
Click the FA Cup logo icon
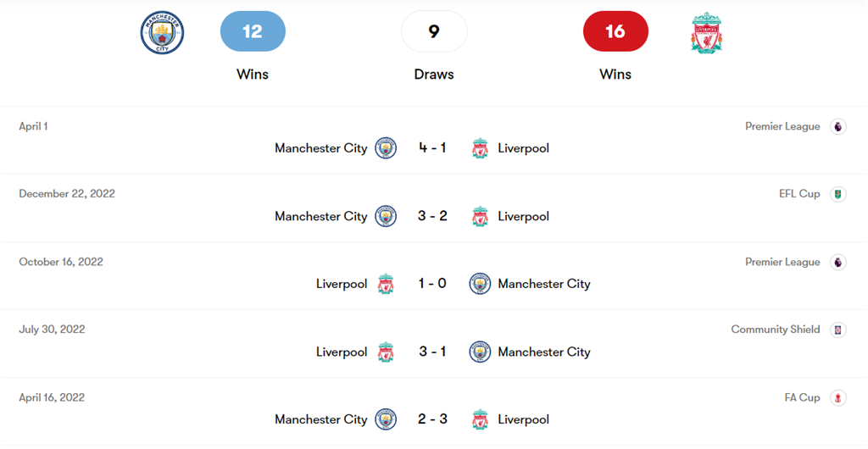coord(837,397)
